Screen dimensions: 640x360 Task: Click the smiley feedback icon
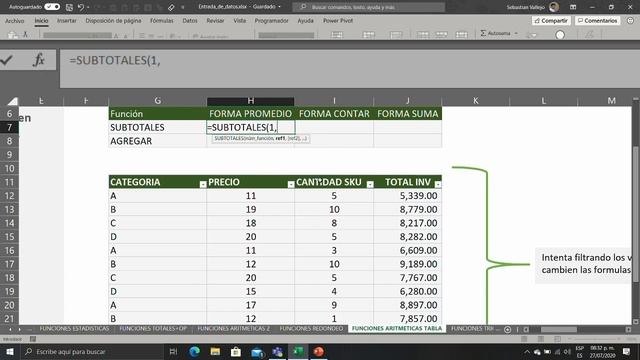[630, 20]
